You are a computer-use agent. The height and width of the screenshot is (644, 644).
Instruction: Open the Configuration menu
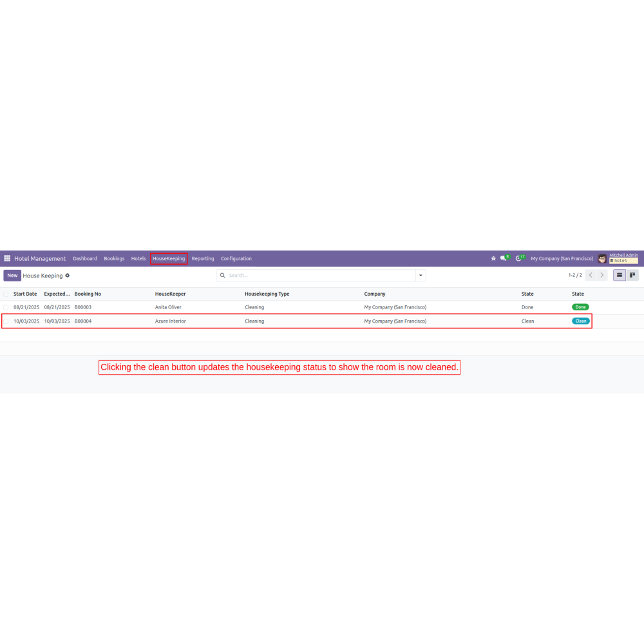(x=236, y=258)
